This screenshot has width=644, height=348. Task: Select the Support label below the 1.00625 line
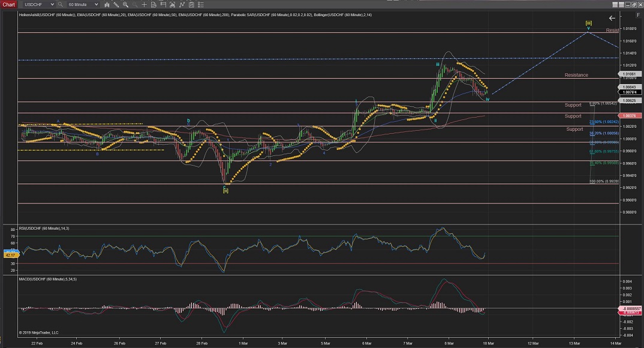(x=573, y=105)
